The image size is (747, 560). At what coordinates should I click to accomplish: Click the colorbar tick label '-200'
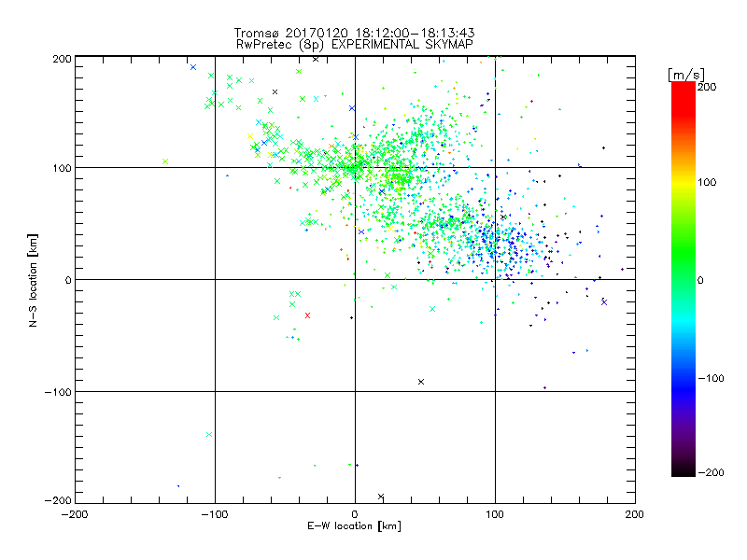[711, 472]
